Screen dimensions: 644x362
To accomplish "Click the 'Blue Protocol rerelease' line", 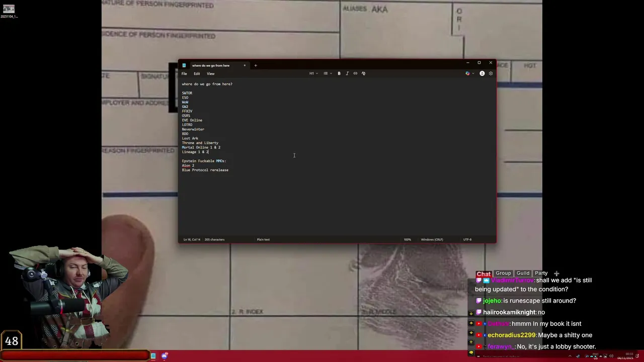I will coord(205,170).
